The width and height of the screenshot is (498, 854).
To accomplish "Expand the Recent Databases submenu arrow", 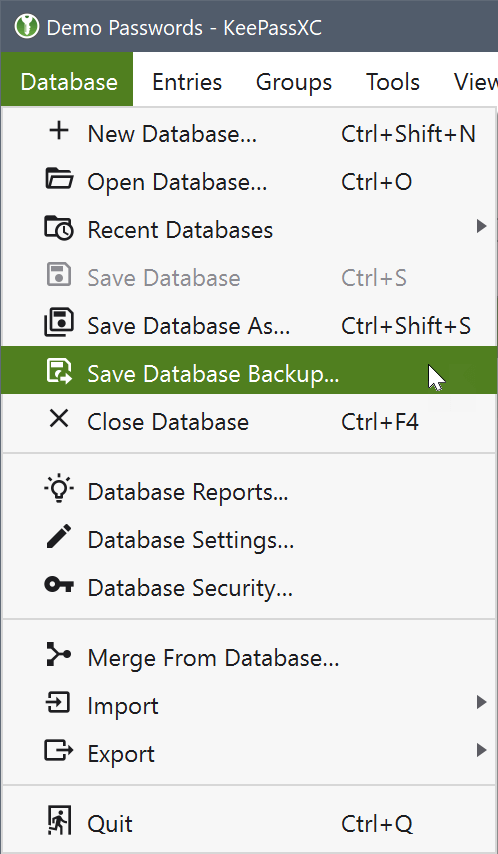I will tap(481, 226).
